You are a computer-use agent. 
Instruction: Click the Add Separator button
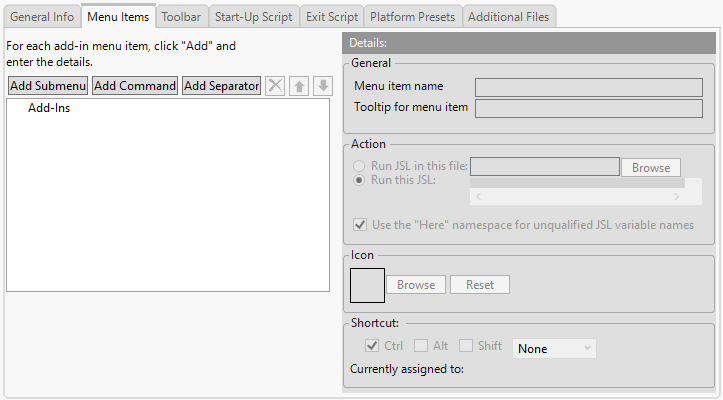[222, 86]
